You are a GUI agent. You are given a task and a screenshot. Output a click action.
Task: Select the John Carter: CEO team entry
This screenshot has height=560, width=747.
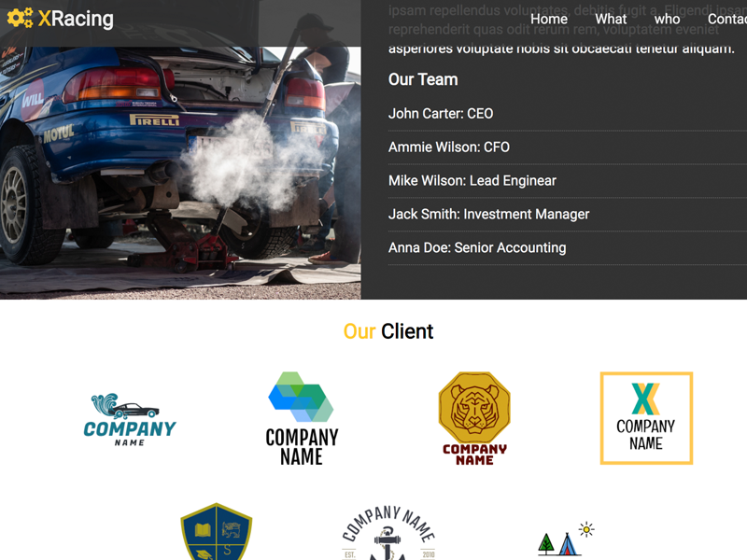[441, 114]
